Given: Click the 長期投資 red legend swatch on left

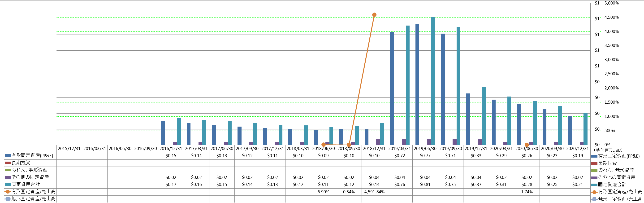Looking at the screenshot, I should (8, 163).
